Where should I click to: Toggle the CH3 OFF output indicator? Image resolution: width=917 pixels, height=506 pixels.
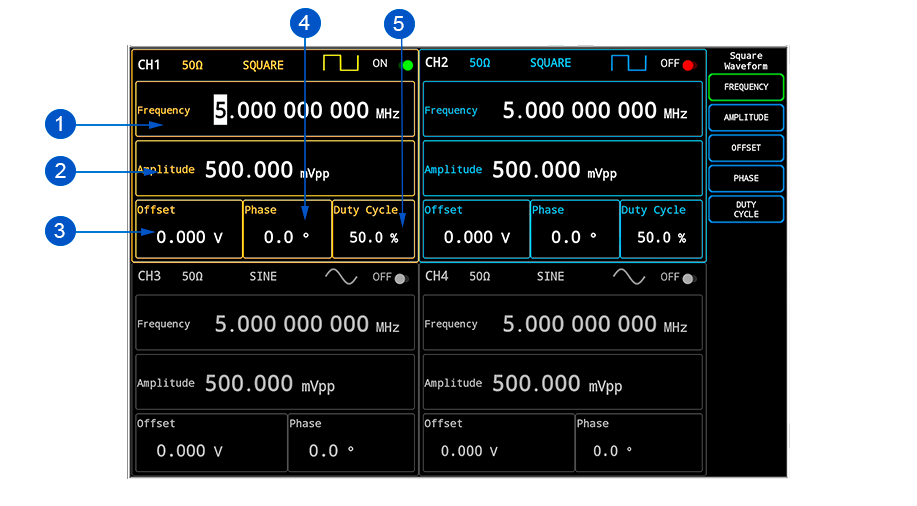click(x=401, y=278)
